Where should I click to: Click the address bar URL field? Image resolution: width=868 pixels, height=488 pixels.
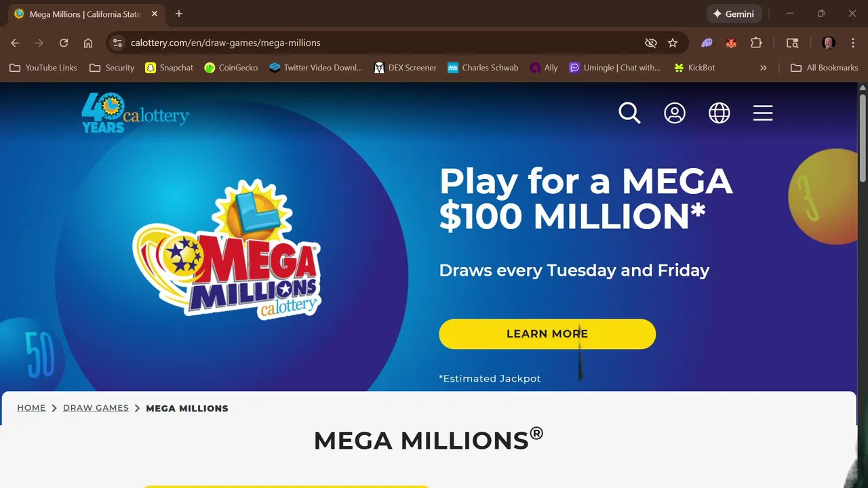pos(380,43)
